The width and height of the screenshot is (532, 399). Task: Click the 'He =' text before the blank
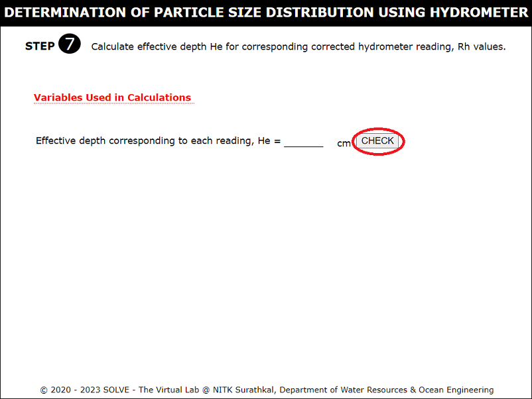pyautogui.click(x=269, y=141)
